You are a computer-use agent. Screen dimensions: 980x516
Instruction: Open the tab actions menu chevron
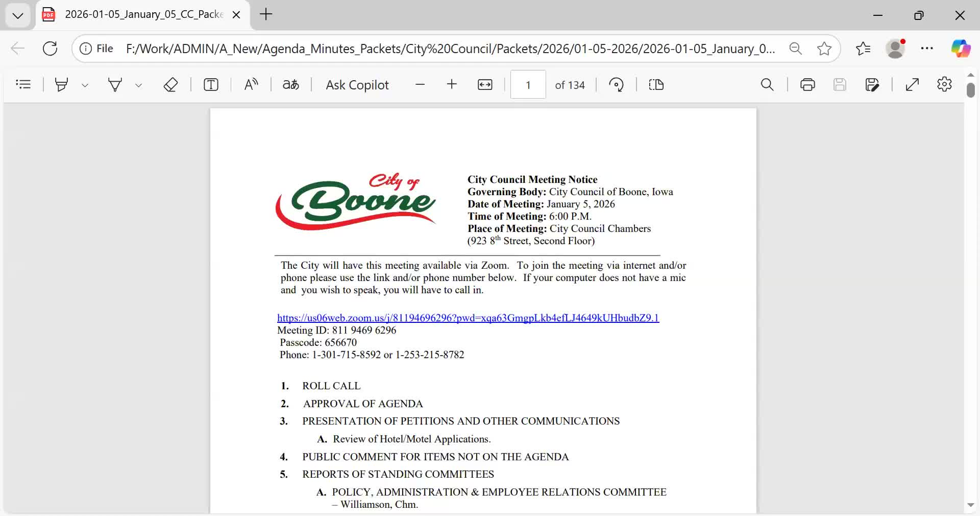(18, 15)
